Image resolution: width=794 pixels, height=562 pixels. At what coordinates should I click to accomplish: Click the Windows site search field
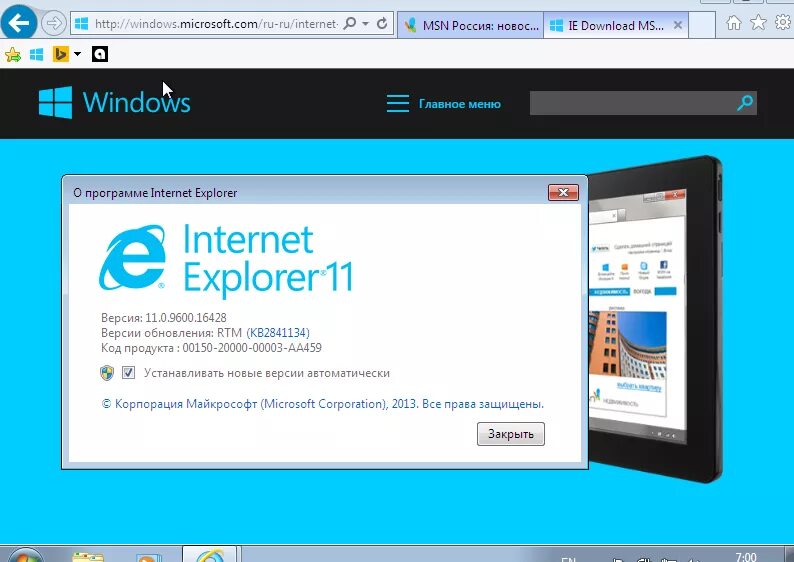pyautogui.click(x=631, y=103)
